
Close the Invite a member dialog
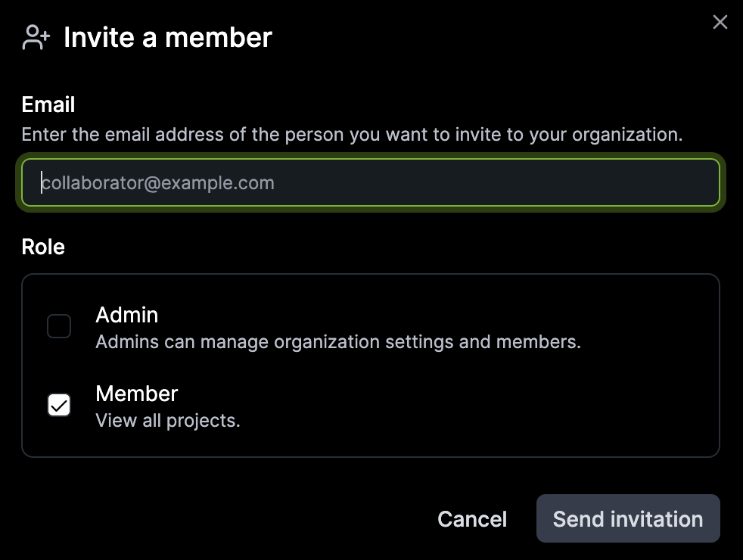coord(720,23)
